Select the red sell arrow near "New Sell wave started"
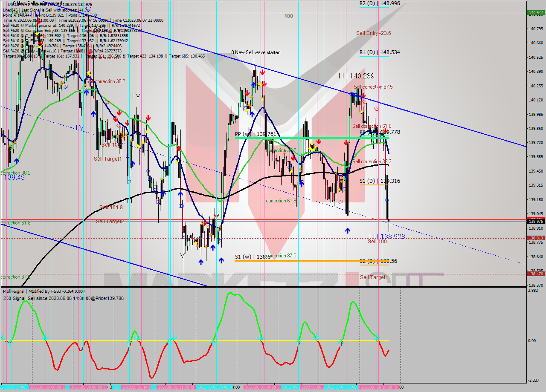The width and height of the screenshot is (546, 392). (261, 72)
